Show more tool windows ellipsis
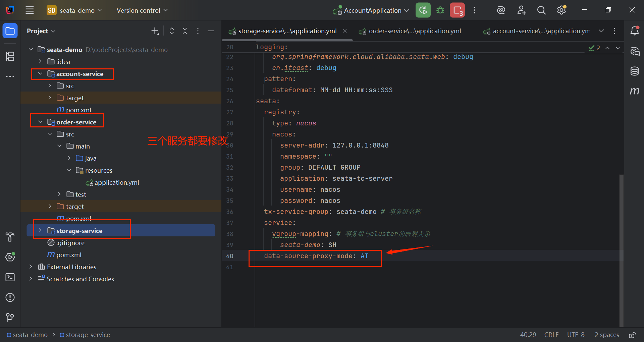 (10, 76)
